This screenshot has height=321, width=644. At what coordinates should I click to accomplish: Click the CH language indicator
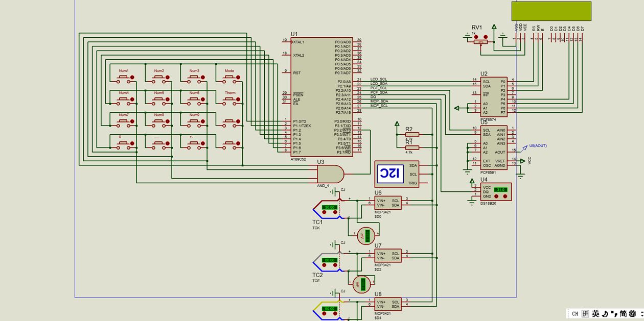point(574,314)
